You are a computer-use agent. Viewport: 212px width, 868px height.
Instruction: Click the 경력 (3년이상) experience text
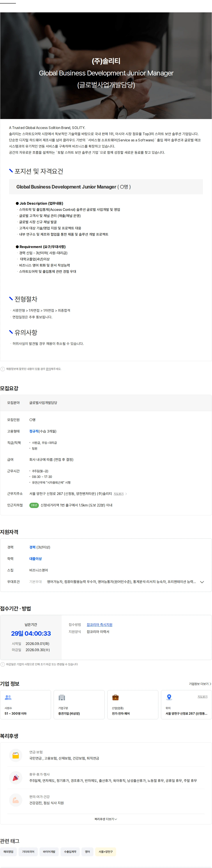coord(40,547)
